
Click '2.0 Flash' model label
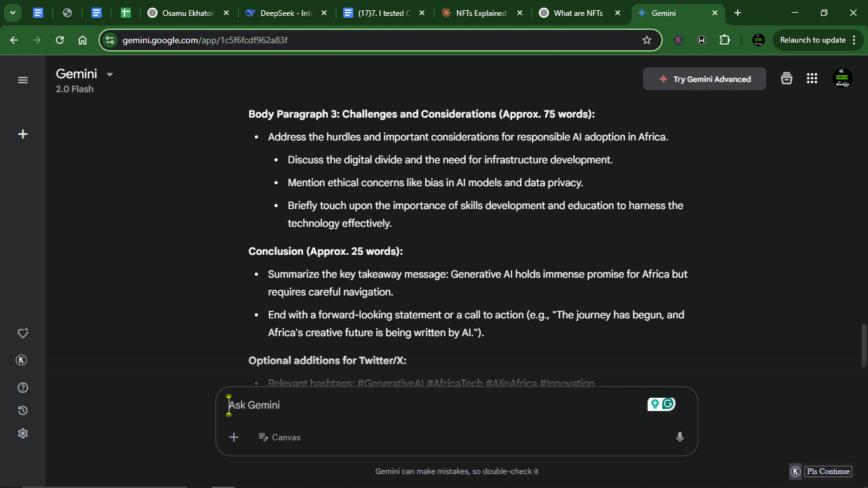(x=74, y=89)
